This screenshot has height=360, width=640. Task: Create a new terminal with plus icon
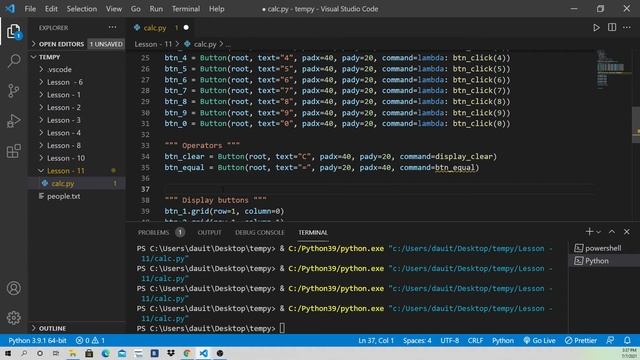point(589,232)
